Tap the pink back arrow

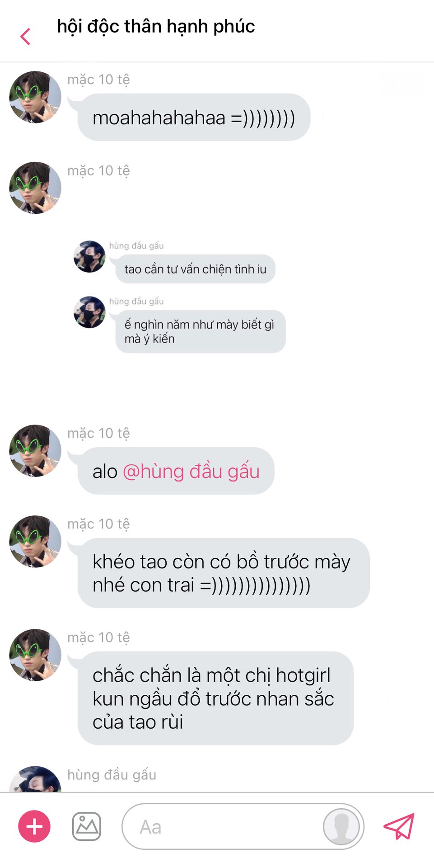[x=26, y=37]
